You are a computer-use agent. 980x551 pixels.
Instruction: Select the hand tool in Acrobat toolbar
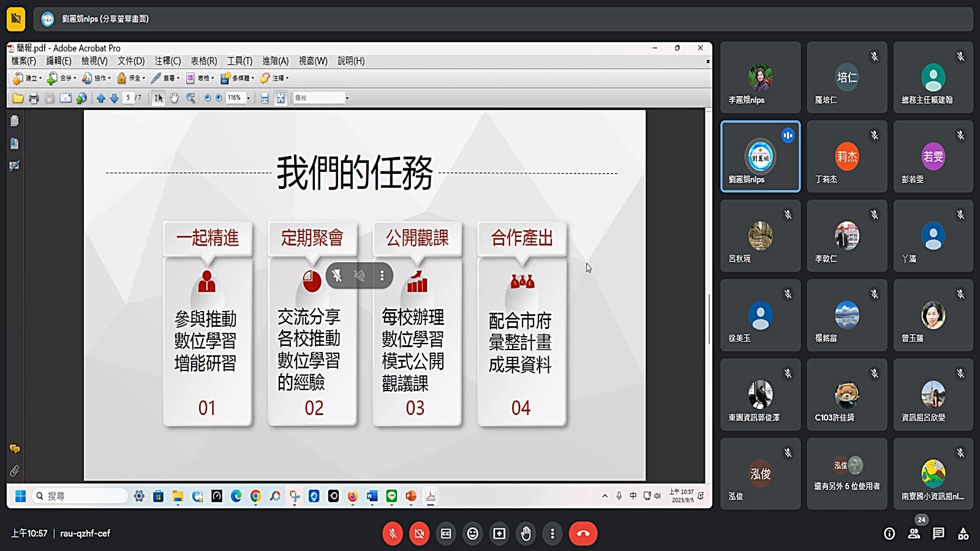(x=175, y=98)
